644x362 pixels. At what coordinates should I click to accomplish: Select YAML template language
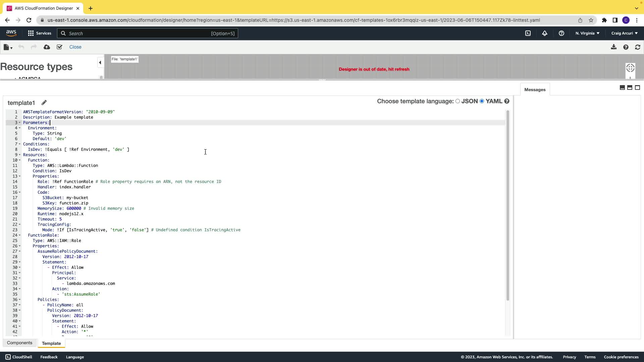(482, 101)
